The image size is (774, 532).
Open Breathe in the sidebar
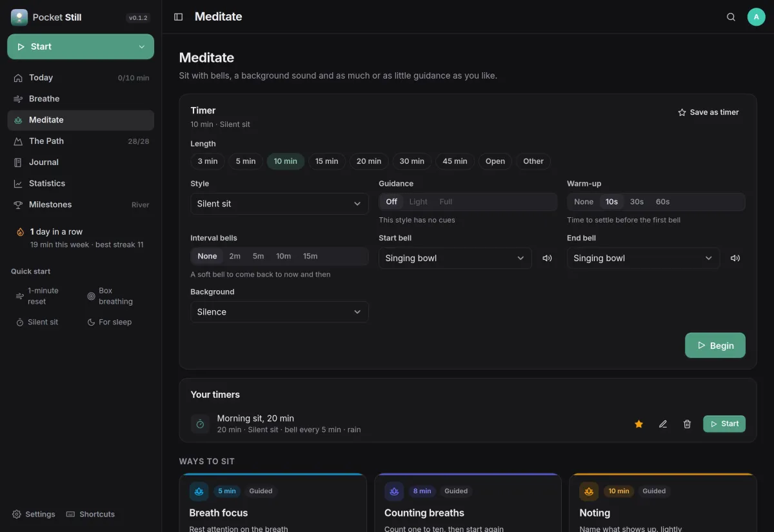coord(81,99)
